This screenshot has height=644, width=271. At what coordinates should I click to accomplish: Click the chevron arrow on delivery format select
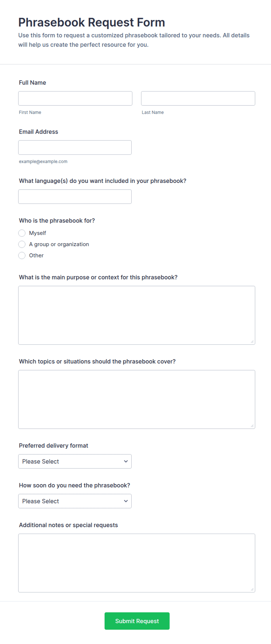[126, 461]
